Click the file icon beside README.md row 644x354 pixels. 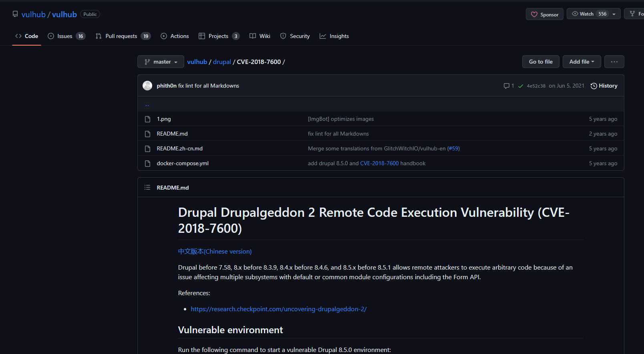pyautogui.click(x=147, y=134)
